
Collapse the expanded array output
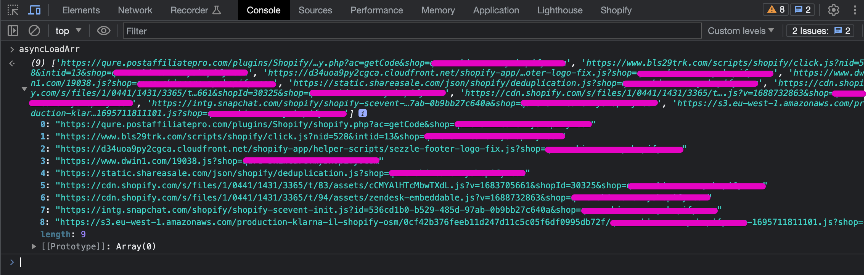click(24, 89)
